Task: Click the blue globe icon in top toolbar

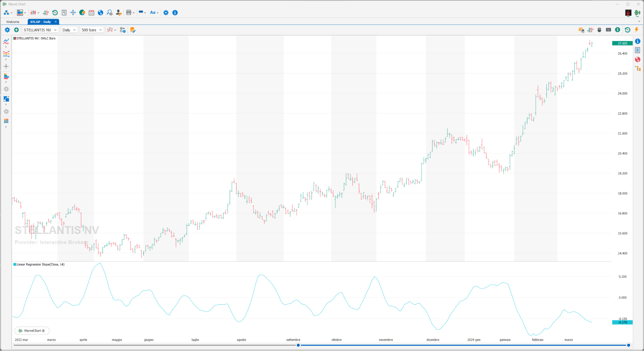Action: coord(101,13)
